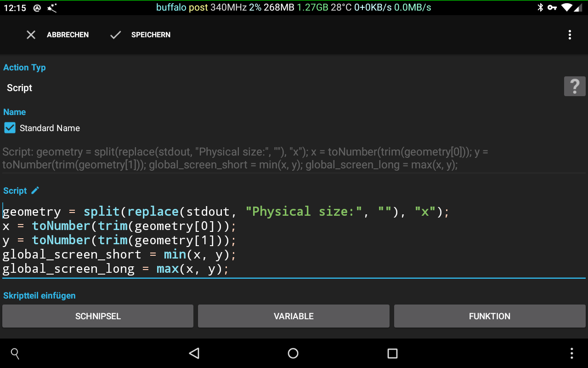Click geometry[0] in the x assignment line
The image size is (588, 368).
coord(175,226)
